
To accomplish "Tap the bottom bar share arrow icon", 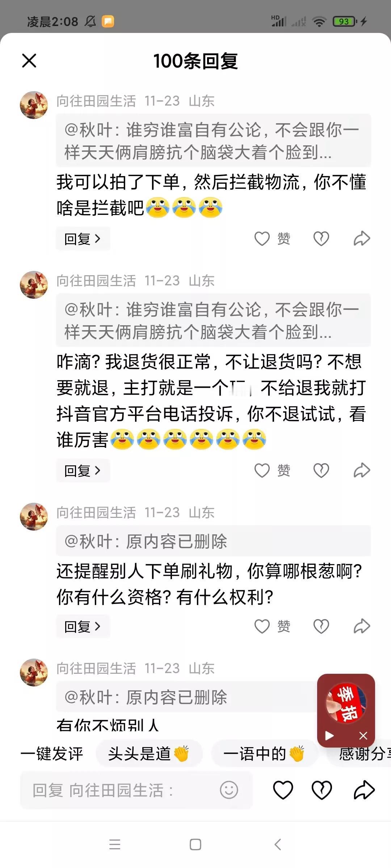I will click(364, 790).
